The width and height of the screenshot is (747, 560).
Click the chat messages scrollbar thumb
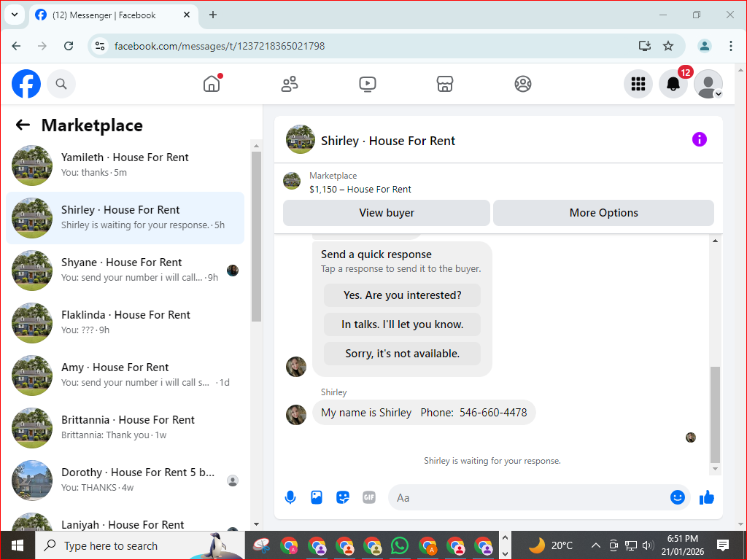[x=715, y=414]
